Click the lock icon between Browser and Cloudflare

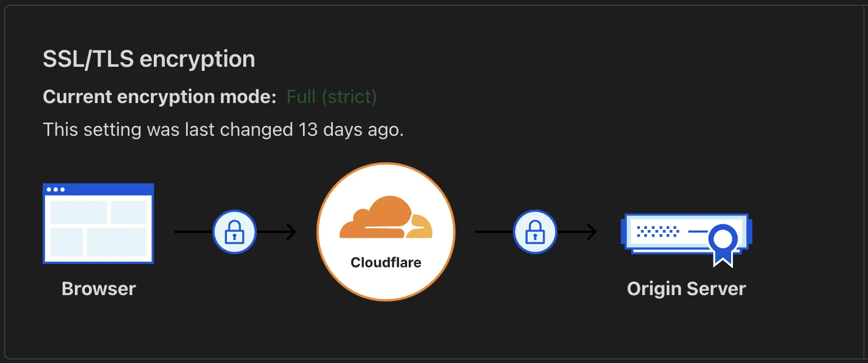pos(234,232)
